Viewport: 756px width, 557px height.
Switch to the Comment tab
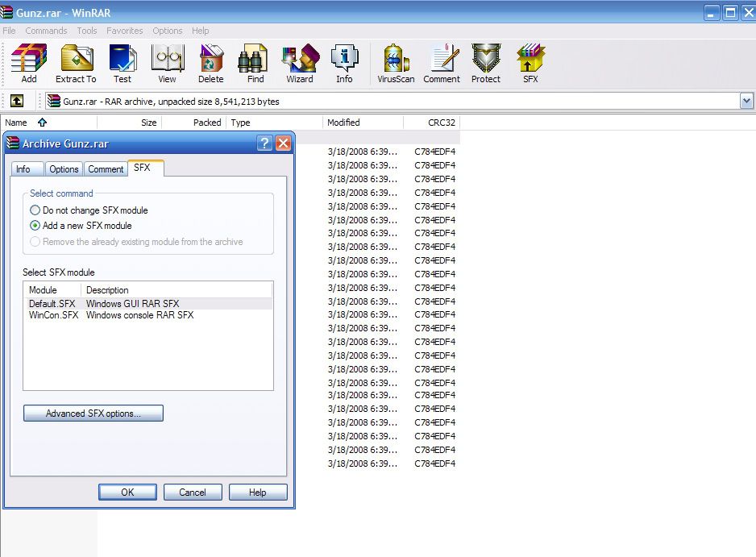pos(106,169)
